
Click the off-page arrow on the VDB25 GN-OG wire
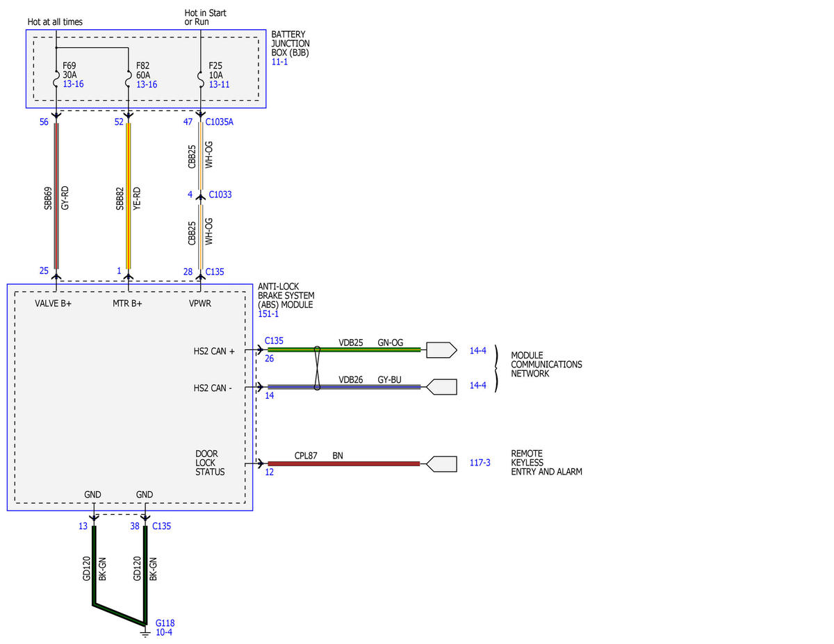click(x=441, y=349)
